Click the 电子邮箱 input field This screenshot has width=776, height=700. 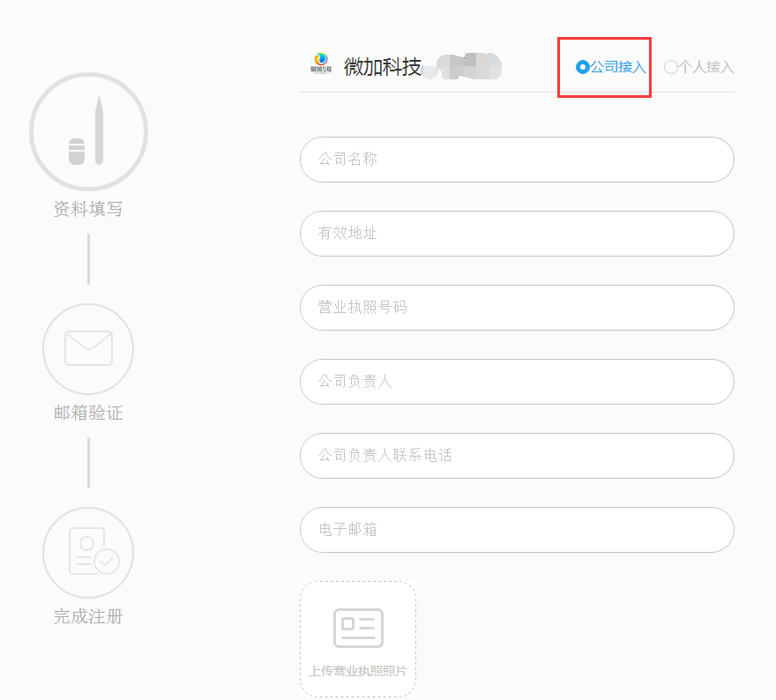click(x=517, y=530)
